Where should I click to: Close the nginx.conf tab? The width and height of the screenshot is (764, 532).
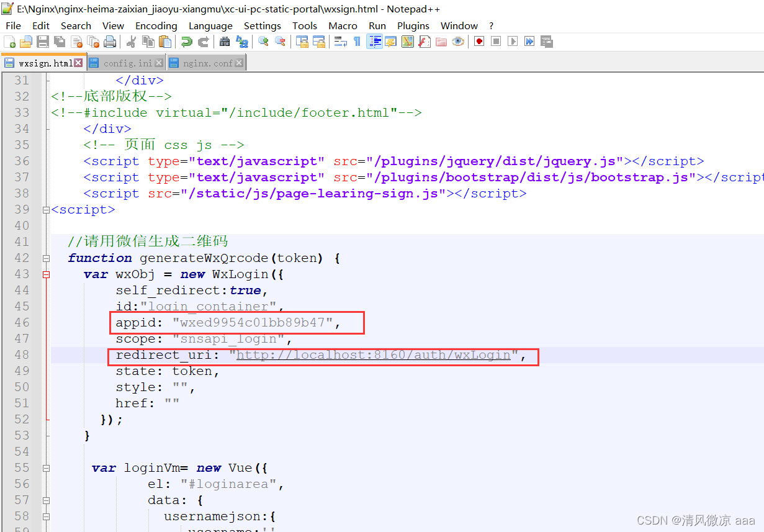[240, 63]
